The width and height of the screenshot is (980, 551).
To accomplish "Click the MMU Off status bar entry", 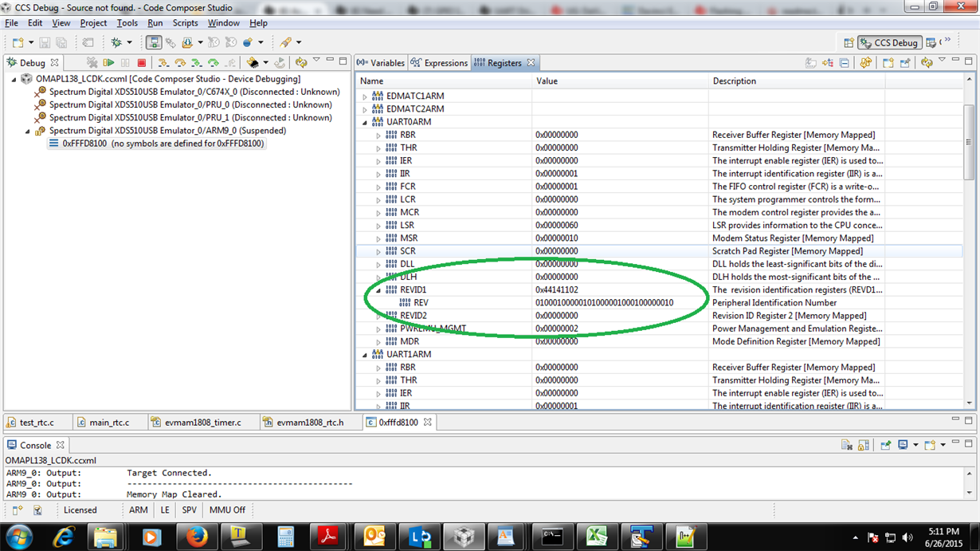I will pos(227,510).
